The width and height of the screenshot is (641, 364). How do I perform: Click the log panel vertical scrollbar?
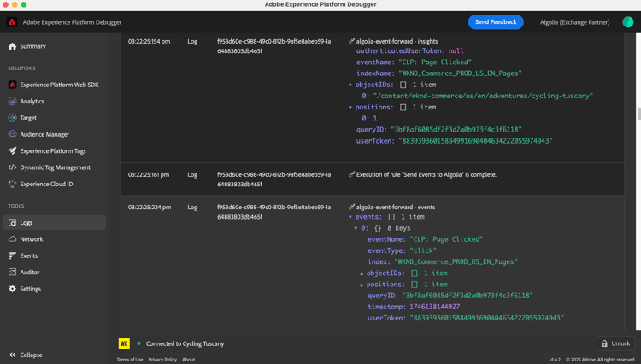pyautogui.click(x=638, y=114)
